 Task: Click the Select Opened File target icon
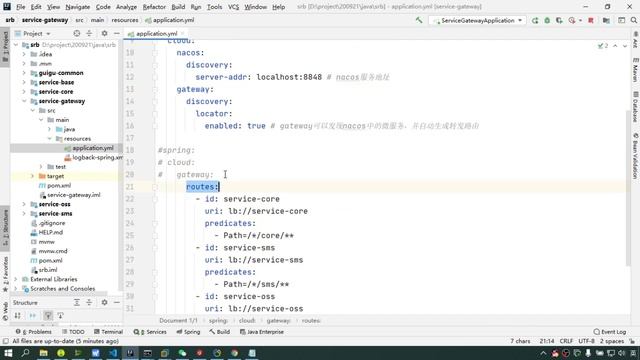tap(76, 33)
